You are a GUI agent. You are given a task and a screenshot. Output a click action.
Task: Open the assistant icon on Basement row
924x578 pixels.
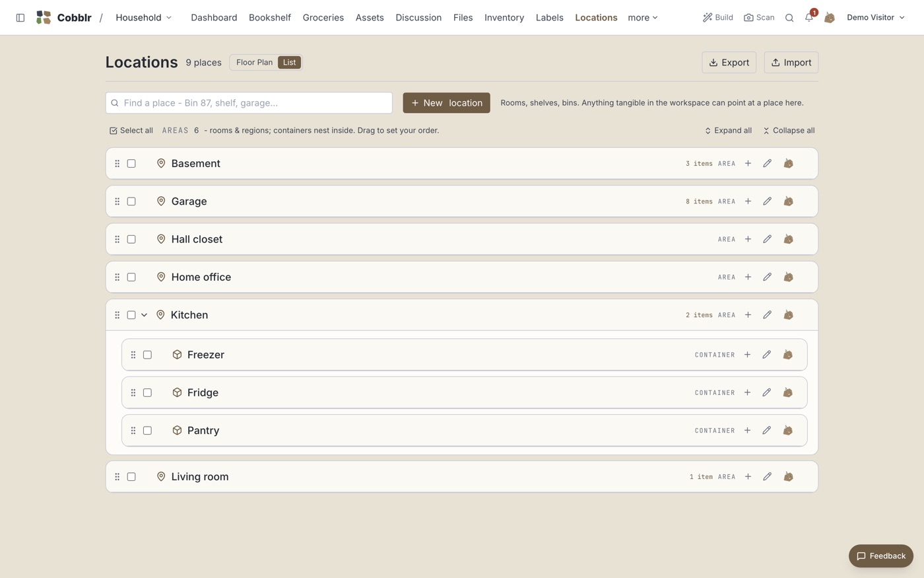pos(788,164)
